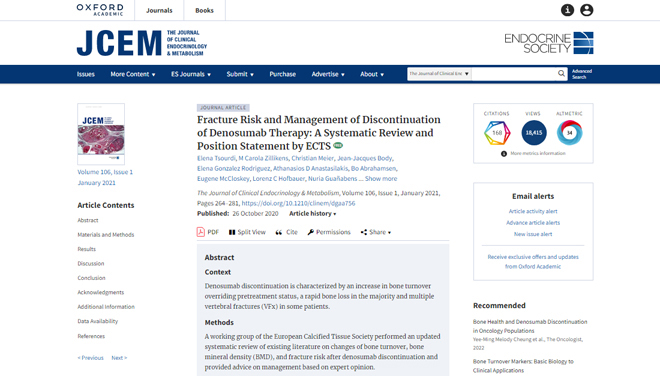The height and width of the screenshot is (376, 660).
Task: Open the Endocrine Society logo link
Action: coord(549,43)
